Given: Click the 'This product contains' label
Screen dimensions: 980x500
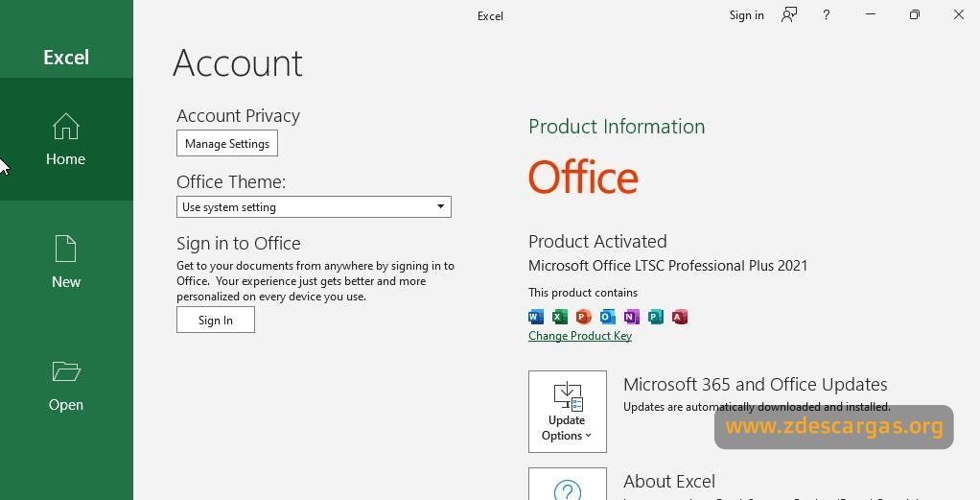Looking at the screenshot, I should (x=583, y=293).
